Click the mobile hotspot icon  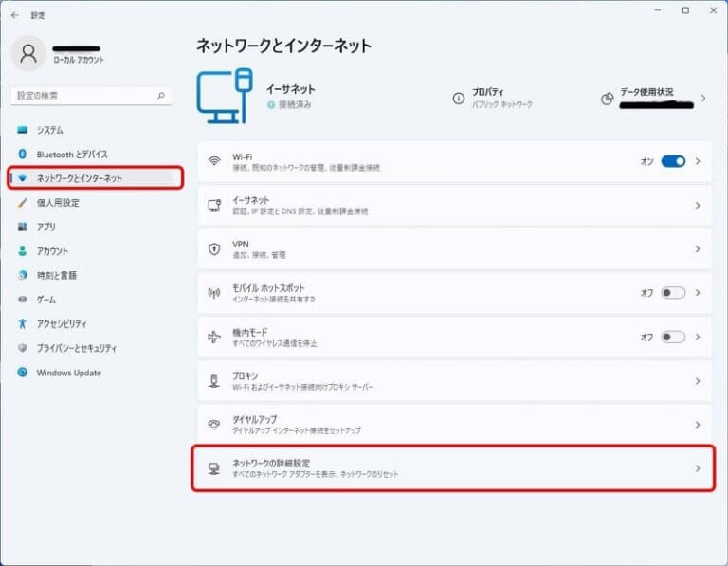coord(214,293)
